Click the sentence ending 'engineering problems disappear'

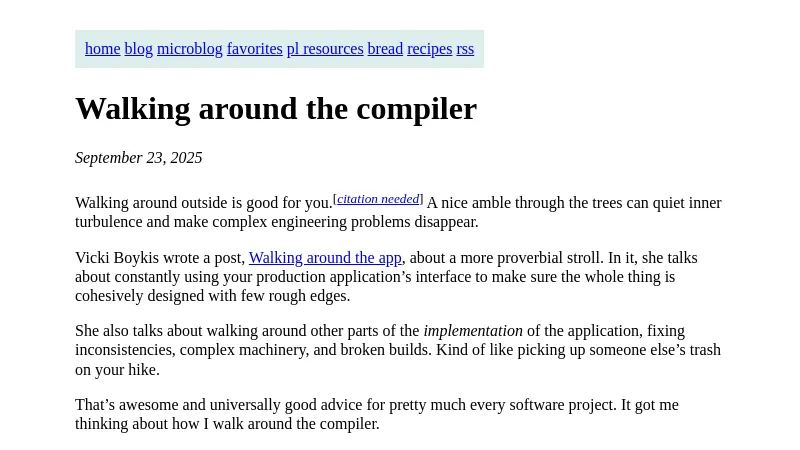(360, 222)
